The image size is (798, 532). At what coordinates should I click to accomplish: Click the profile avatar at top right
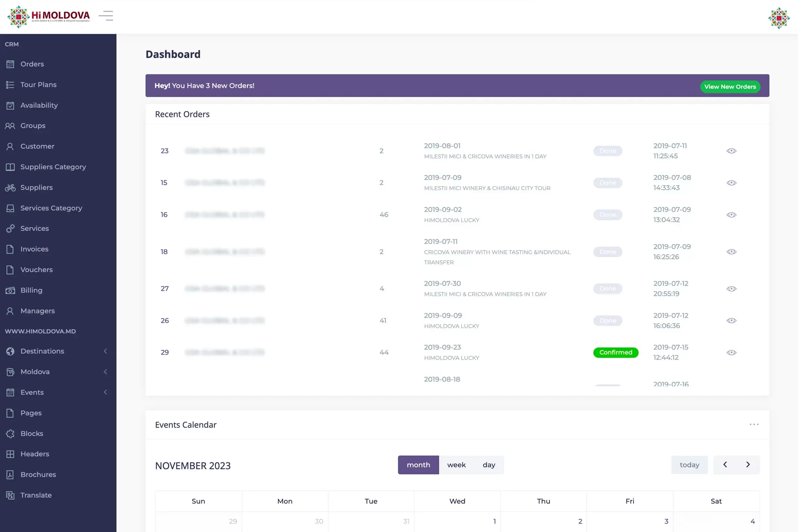pos(779,18)
